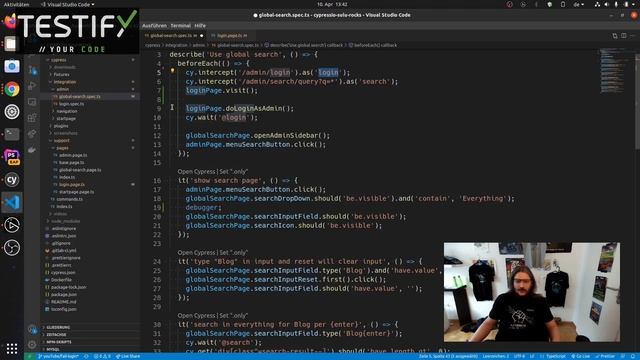Click the lightbulb quick-fix icon on line 5
Screen dimensions: 640x360
coord(172,71)
